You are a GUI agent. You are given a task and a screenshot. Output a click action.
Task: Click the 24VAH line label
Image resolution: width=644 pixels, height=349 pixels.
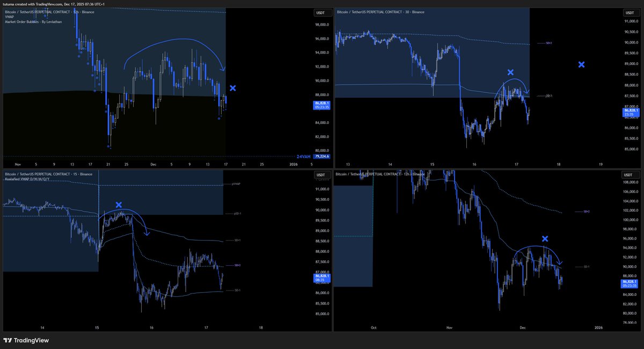point(304,157)
